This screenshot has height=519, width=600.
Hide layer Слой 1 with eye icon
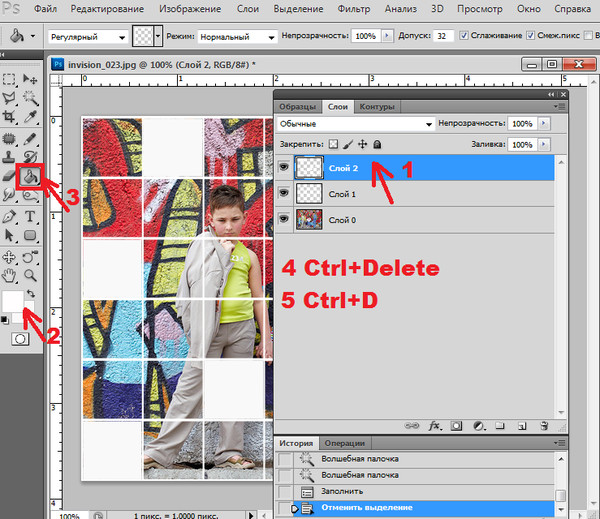[284, 193]
